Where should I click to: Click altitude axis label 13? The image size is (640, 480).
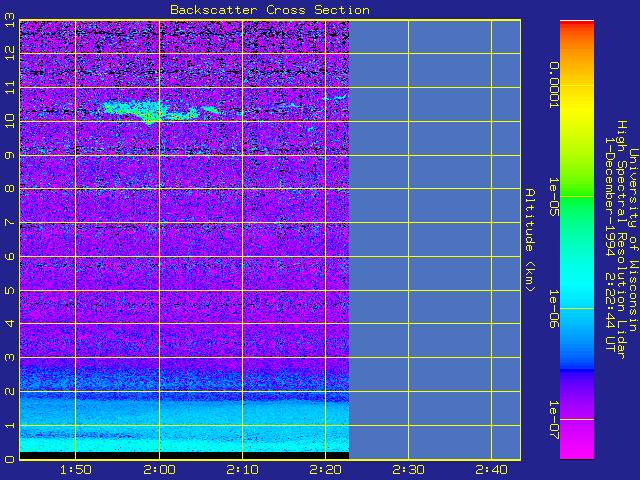(10, 20)
